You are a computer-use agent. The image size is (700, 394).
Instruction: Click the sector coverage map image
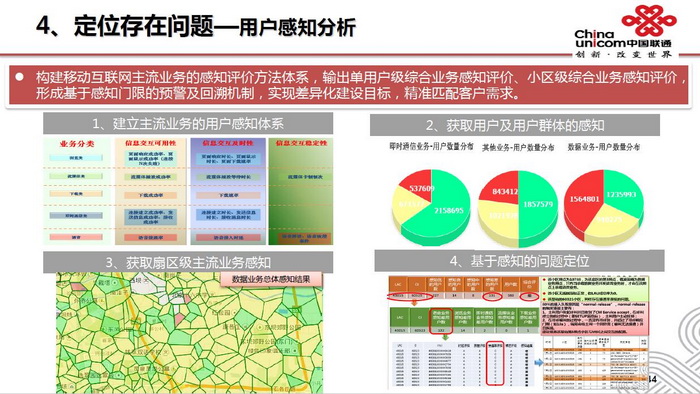click(189, 333)
